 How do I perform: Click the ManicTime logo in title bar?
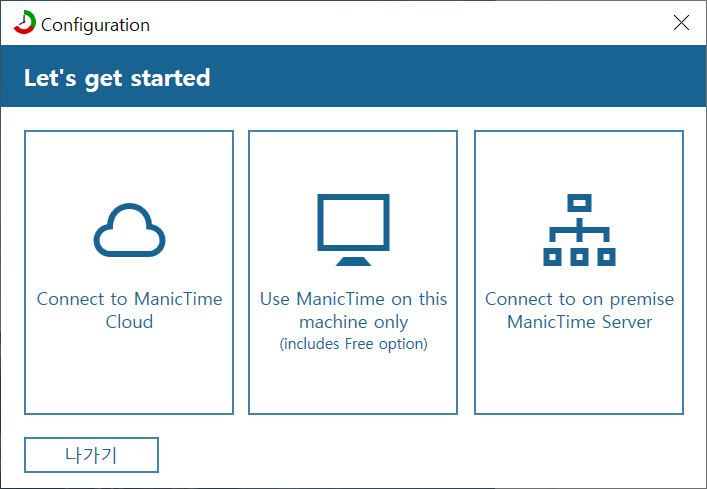pyautogui.click(x=24, y=22)
